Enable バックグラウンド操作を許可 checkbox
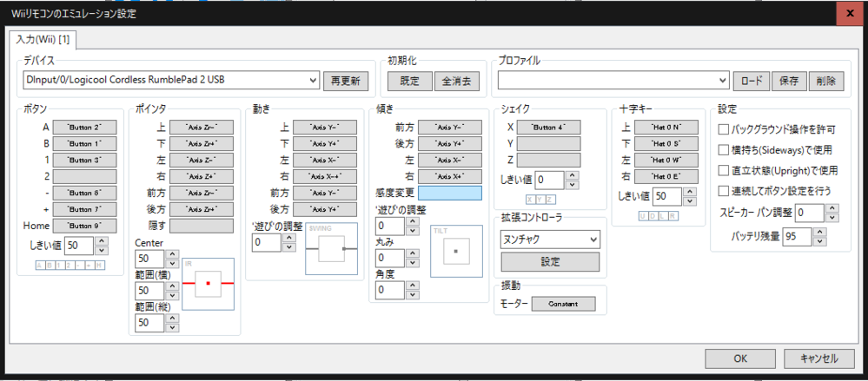Viewport: 868px width, 381px height. coord(725,129)
